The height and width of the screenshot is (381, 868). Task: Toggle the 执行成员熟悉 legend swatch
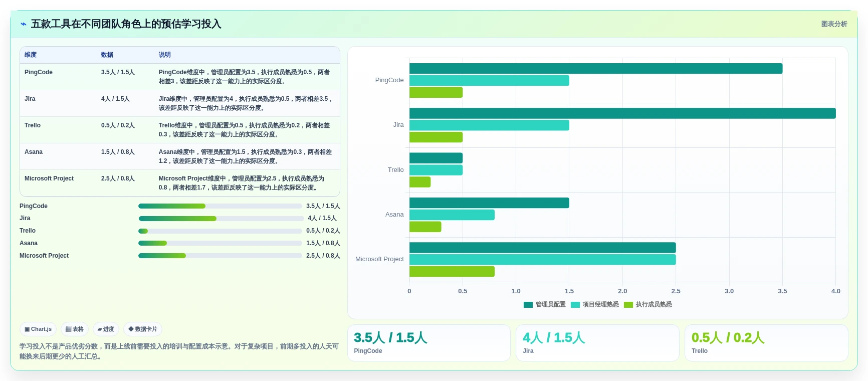point(628,305)
